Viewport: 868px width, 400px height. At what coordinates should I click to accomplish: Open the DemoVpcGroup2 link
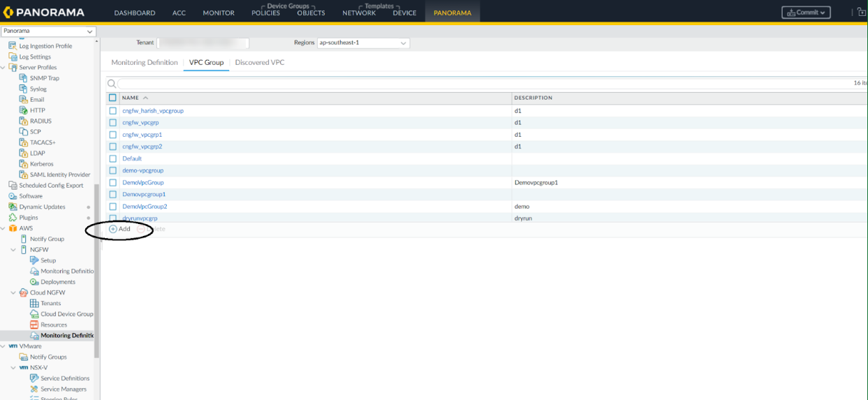145,207
